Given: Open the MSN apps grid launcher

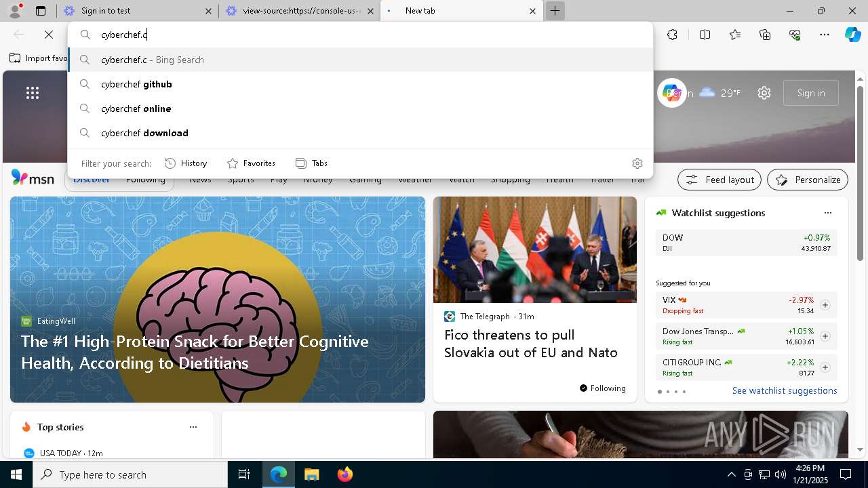Looking at the screenshot, I should coord(33,93).
